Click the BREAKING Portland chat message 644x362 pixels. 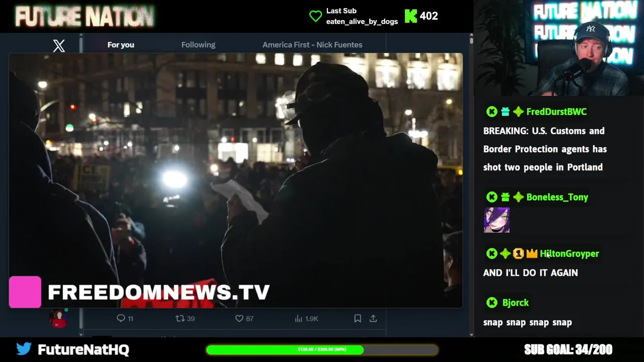545,149
